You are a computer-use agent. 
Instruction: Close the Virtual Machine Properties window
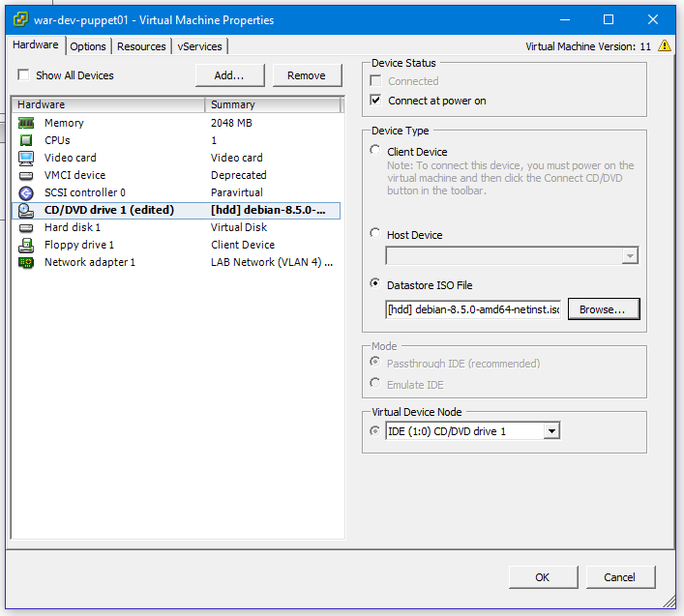point(653,19)
